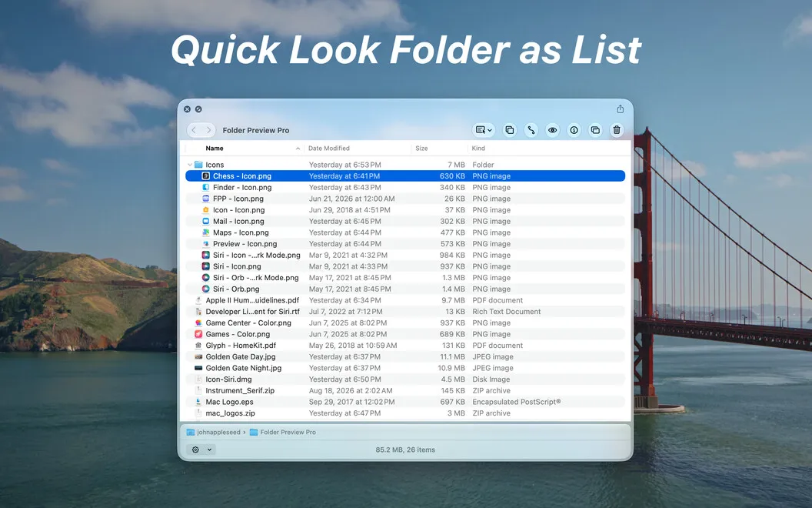Click the "Encapsulated PostScript®" kind text
812x508 pixels.
pyautogui.click(x=516, y=402)
